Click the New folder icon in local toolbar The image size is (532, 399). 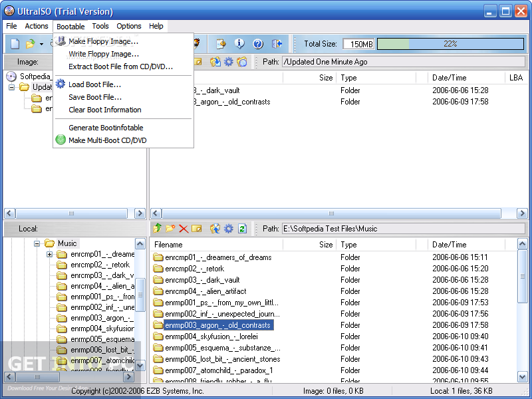[x=170, y=228]
